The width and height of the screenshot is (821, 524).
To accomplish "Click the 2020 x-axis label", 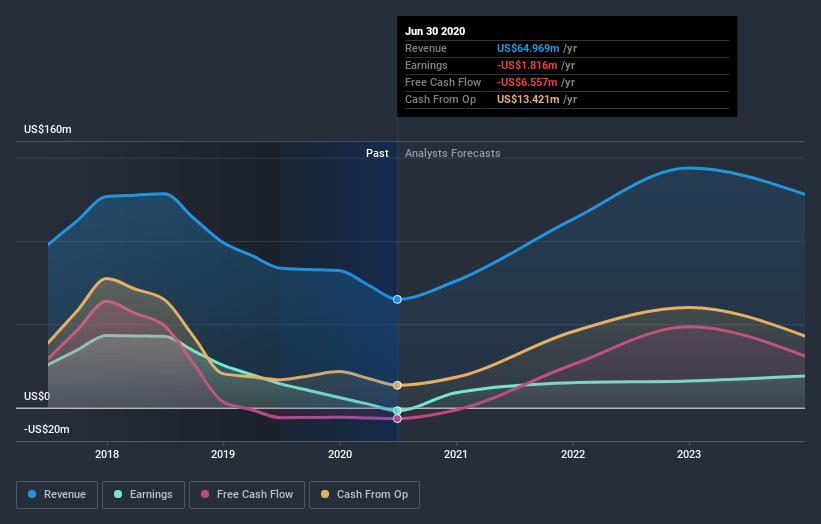I will 340,454.
